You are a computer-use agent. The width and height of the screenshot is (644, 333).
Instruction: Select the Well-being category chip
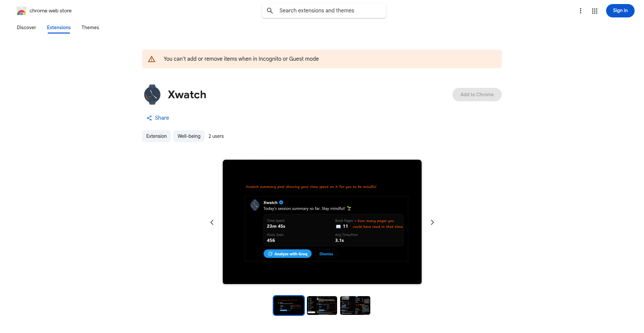(189, 136)
